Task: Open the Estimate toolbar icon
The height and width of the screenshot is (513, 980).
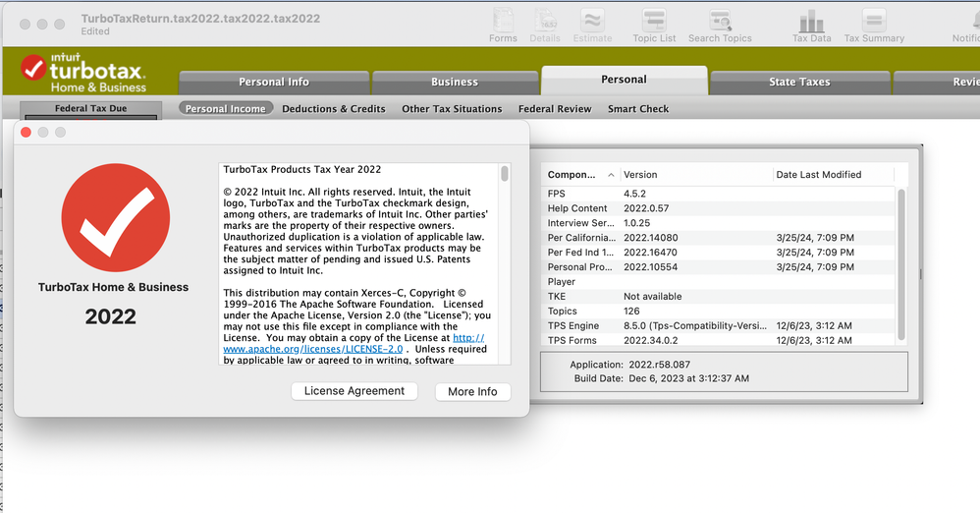Action: click(x=592, y=25)
